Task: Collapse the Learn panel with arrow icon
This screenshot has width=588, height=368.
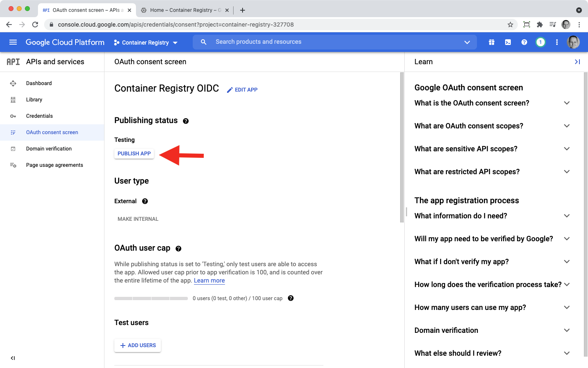Action: coord(577,62)
